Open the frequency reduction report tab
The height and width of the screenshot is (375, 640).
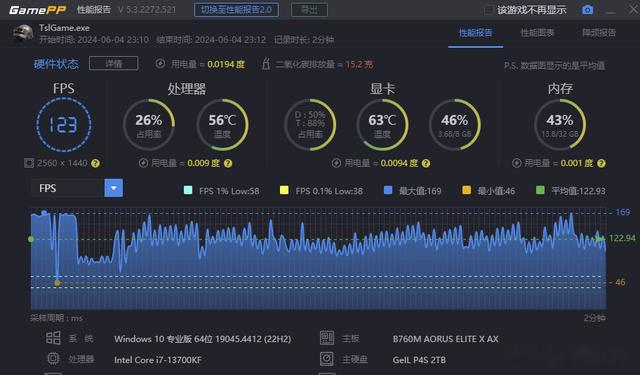[x=599, y=33]
